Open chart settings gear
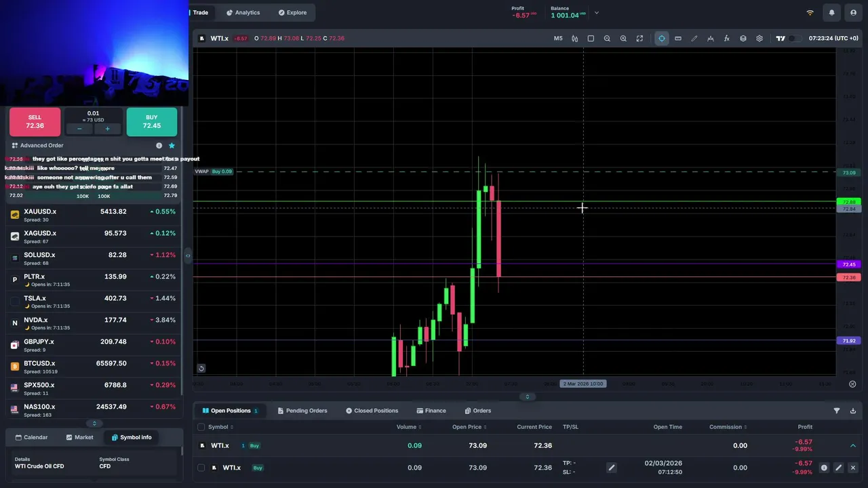Screen dimensions: 868x488 (759, 39)
